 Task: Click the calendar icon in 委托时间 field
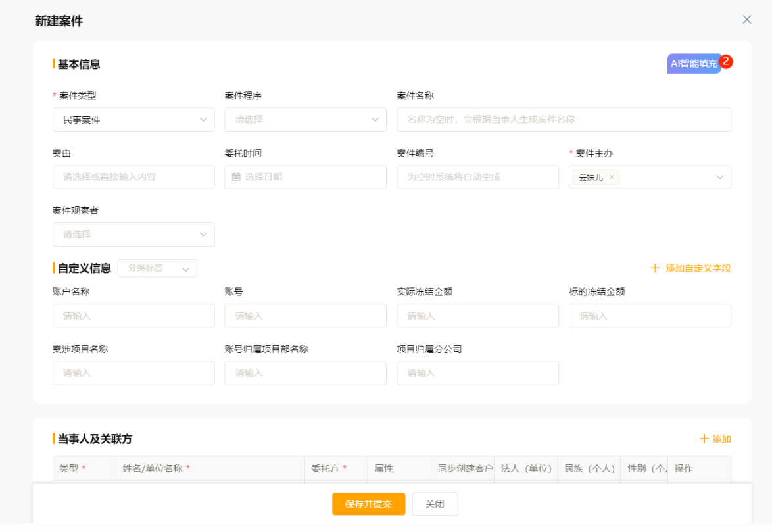coord(237,177)
